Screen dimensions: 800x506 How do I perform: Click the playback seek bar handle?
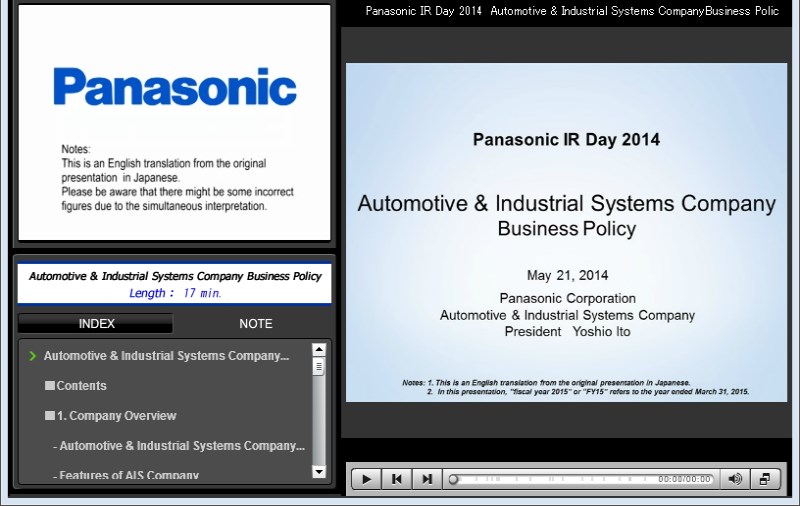point(453,479)
